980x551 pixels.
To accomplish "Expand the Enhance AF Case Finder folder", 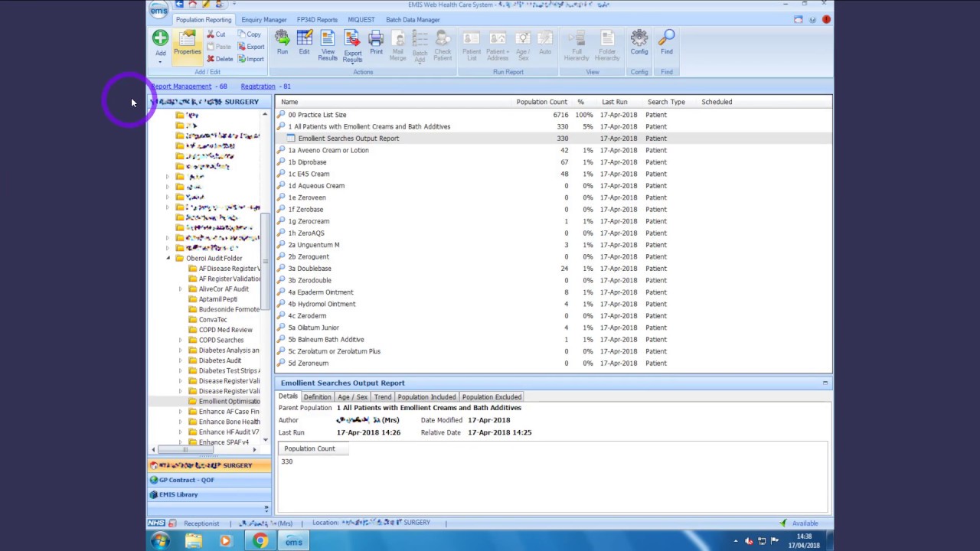I will 181,412.
